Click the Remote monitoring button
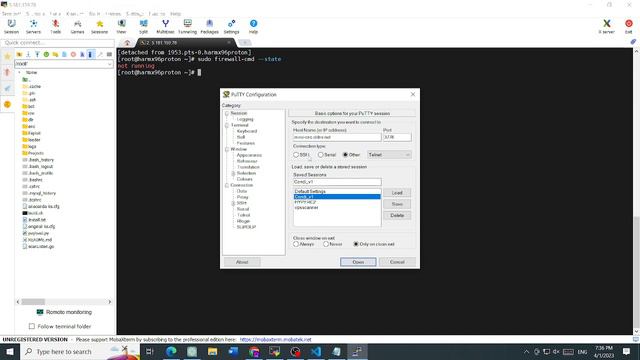 tap(64, 312)
